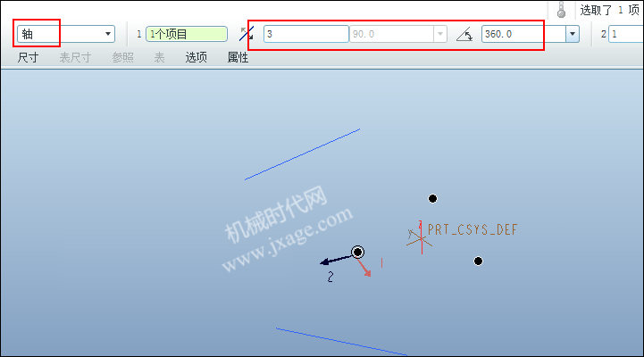
Task: Click the member count field showing 3
Action: [x=306, y=34]
